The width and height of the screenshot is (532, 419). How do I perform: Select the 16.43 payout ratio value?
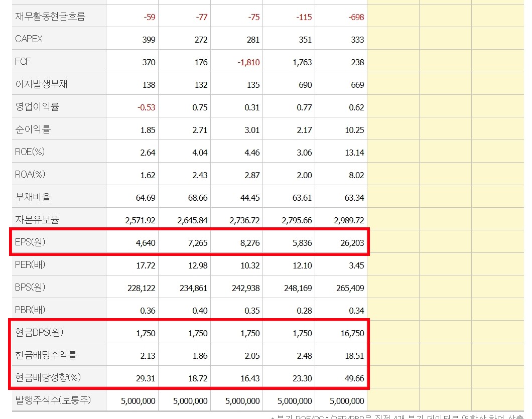point(250,378)
